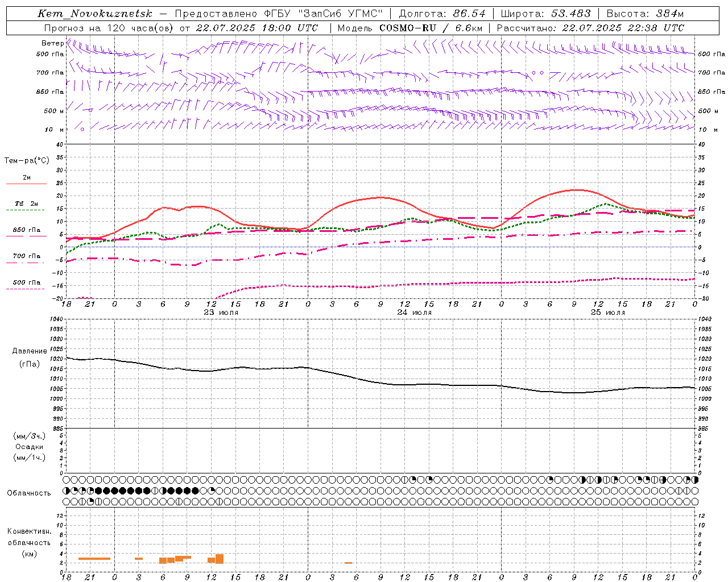Click the '(мм/3ч.)' precipitation unit label
This screenshot has height=582, width=728.
pyautogui.click(x=30, y=436)
